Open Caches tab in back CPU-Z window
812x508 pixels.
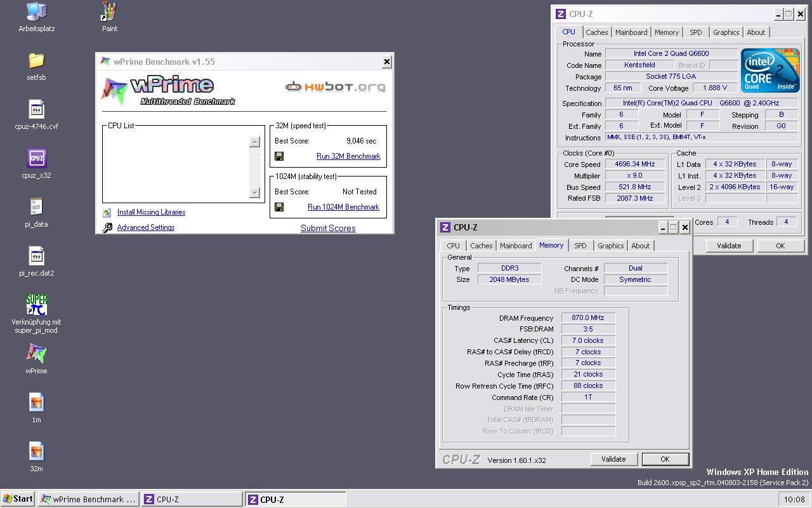[596, 32]
